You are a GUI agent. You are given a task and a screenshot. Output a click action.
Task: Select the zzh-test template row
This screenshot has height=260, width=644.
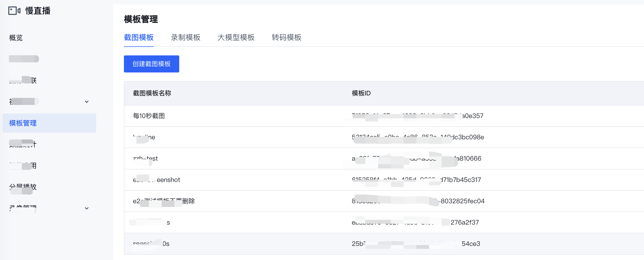[145, 159]
